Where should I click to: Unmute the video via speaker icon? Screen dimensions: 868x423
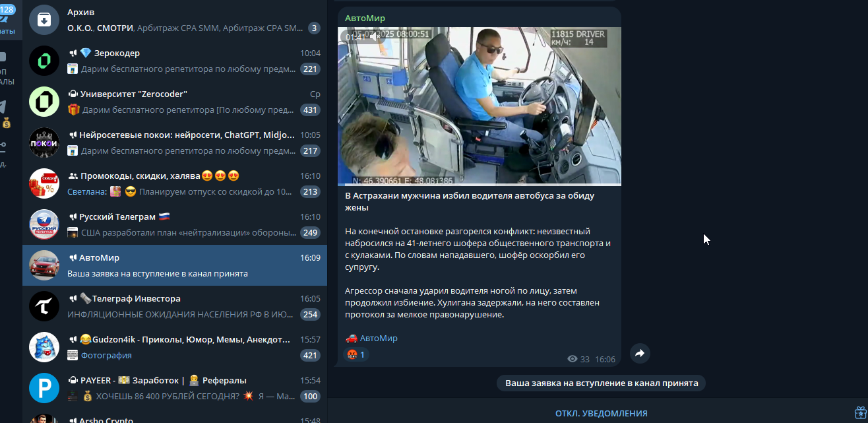[x=374, y=36]
